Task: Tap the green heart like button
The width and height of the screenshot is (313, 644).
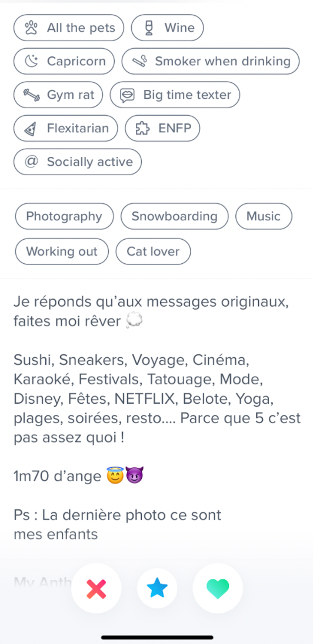Action: (218, 588)
